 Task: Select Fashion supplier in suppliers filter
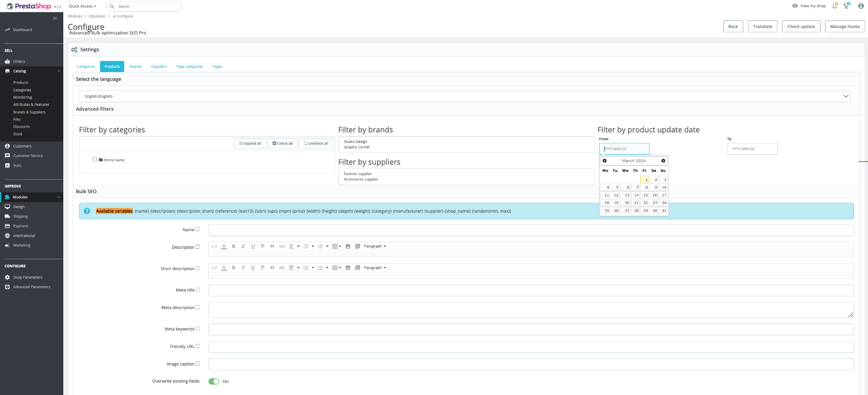pyautogui.click(x=358, y=174)
